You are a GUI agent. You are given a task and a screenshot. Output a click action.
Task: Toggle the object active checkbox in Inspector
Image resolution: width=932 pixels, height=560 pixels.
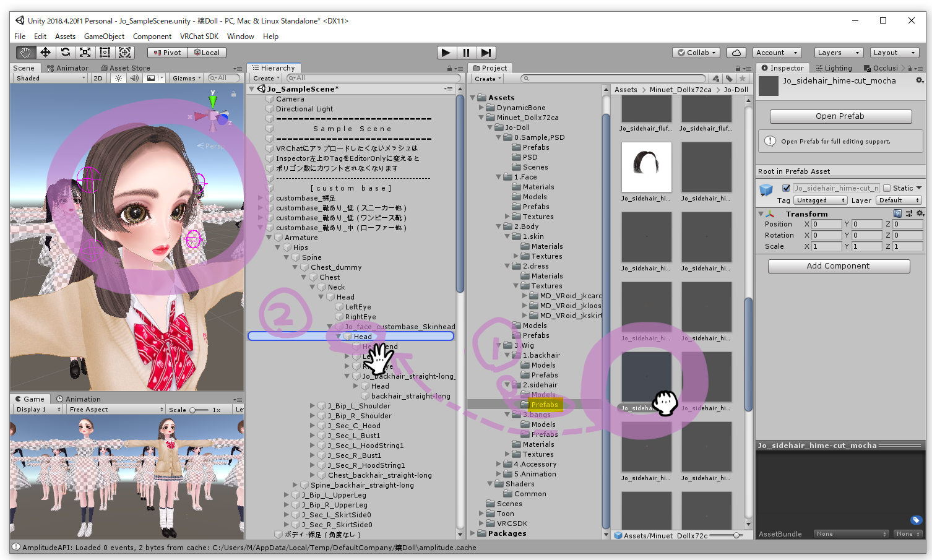coord(786,188)
